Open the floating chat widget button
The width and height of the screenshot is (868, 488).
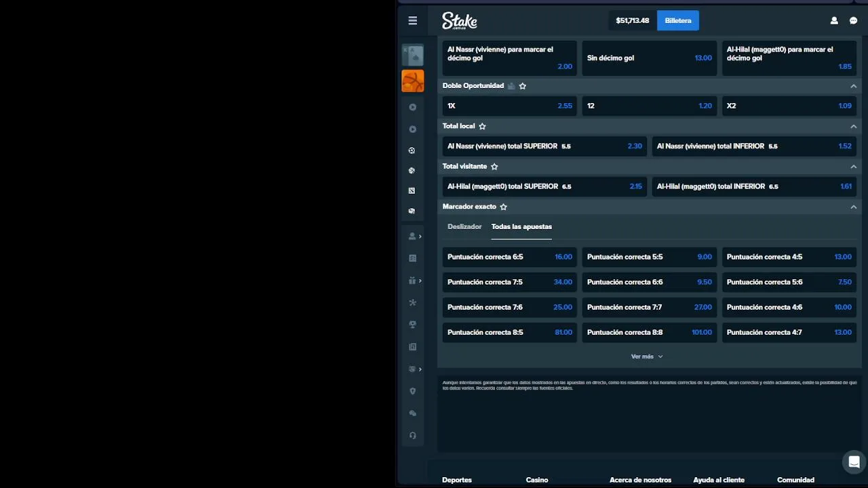click(x=854, y=462)
